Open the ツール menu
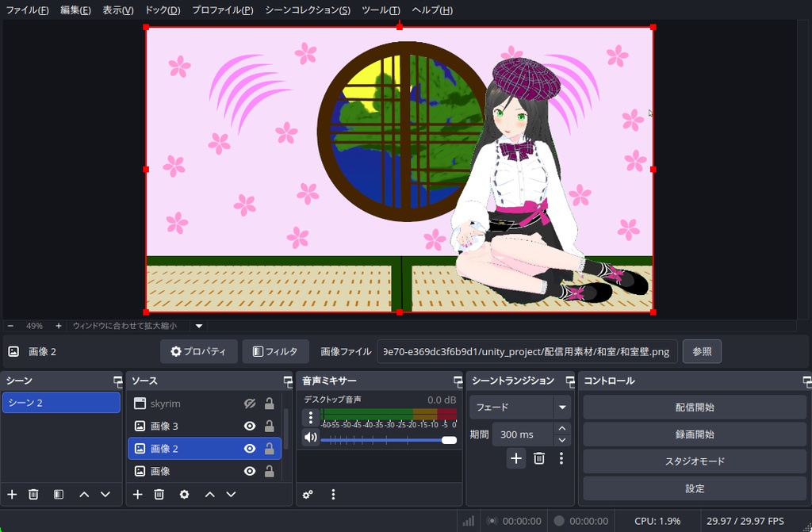The height and width of the screenshot is (532, 812). tap(380, 10)
